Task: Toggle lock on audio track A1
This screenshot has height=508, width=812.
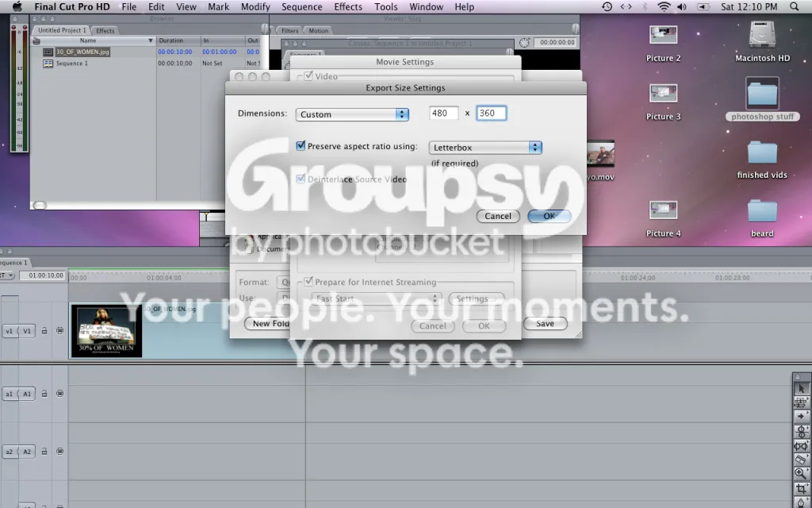Action: click(44, 394)
